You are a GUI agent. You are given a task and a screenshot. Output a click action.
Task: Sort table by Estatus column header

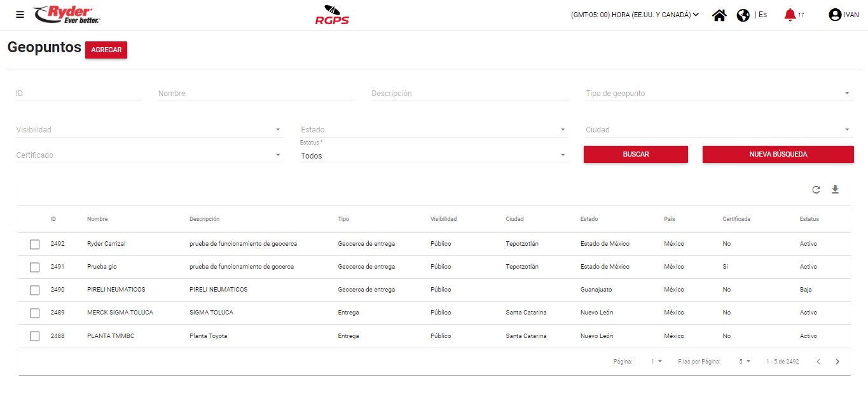click(x=809, y=219)
